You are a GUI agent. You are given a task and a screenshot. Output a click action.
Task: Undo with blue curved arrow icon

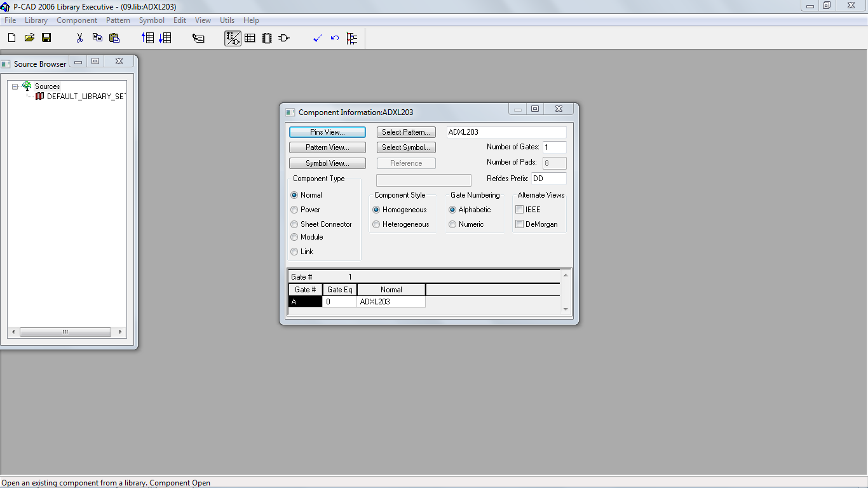(335, 38)
